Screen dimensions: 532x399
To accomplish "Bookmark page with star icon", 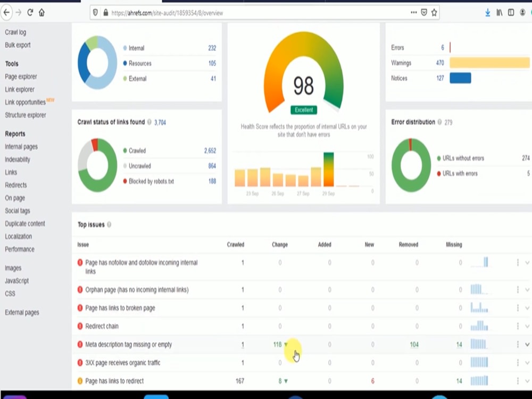I will click(434, 13).
